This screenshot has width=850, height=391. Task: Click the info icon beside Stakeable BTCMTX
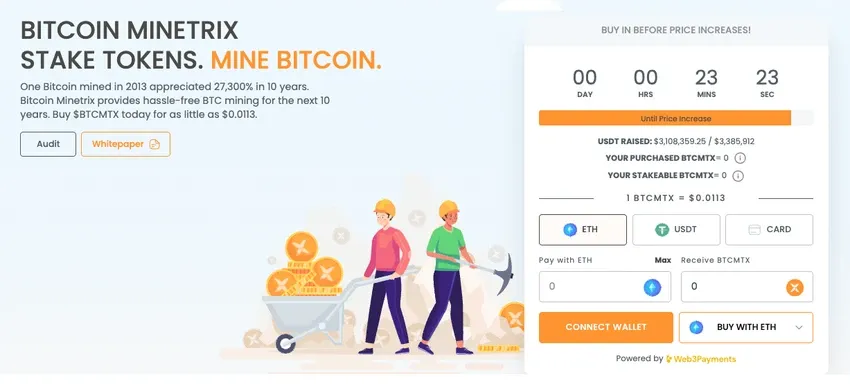(738, 176)
